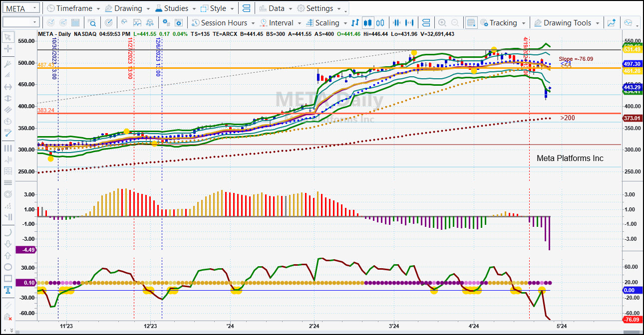Select the arrow pointer tool

click(x=7, y=37)
